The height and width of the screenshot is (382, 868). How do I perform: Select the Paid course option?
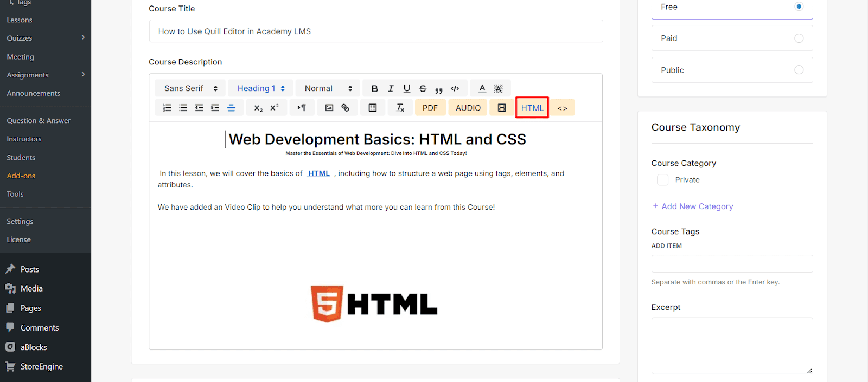click(x=732, y=38)
